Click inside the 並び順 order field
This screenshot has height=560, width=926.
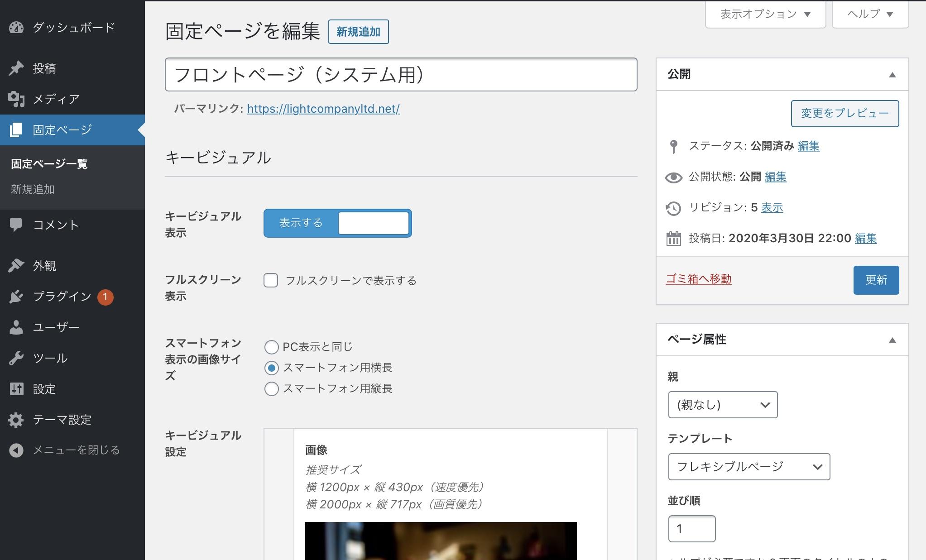pos(691,528)
